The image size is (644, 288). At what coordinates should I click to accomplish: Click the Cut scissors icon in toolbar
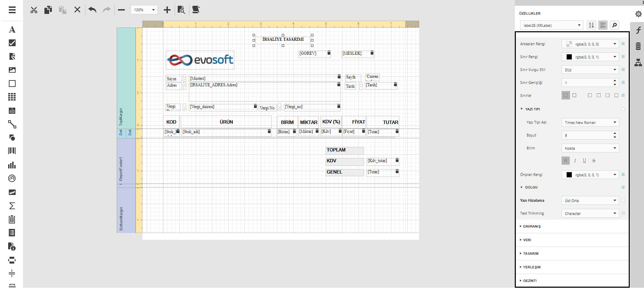34,10
